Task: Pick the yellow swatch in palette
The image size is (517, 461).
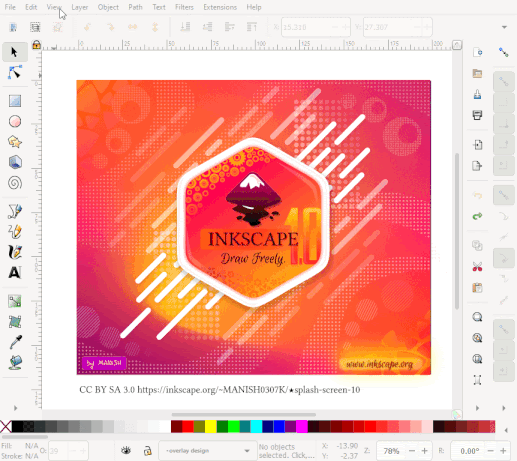Action: (x=210, y=427)
